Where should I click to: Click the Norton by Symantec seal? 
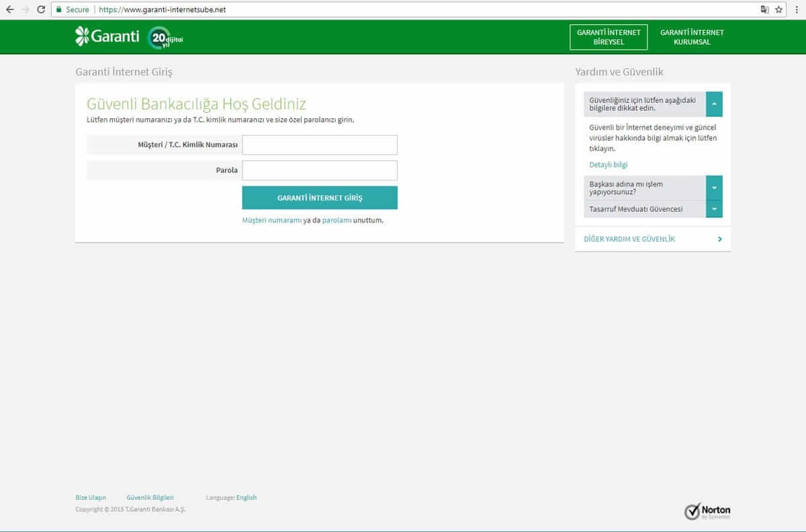(x=707, y=511)
